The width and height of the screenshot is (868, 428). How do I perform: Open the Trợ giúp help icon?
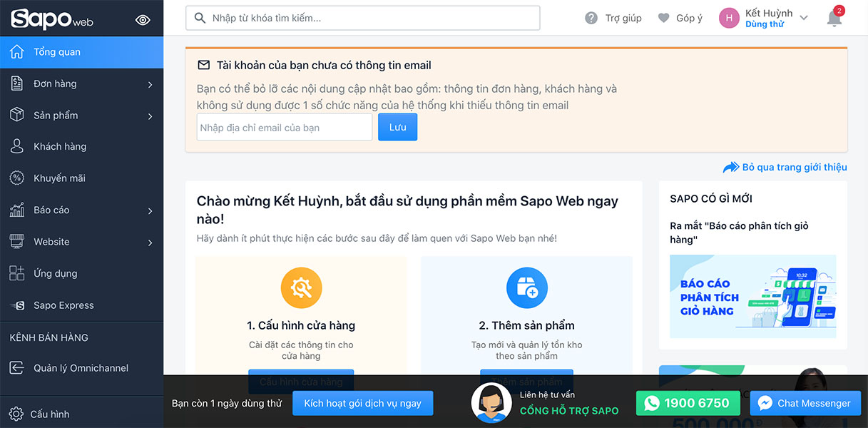(x=591, y=18)
